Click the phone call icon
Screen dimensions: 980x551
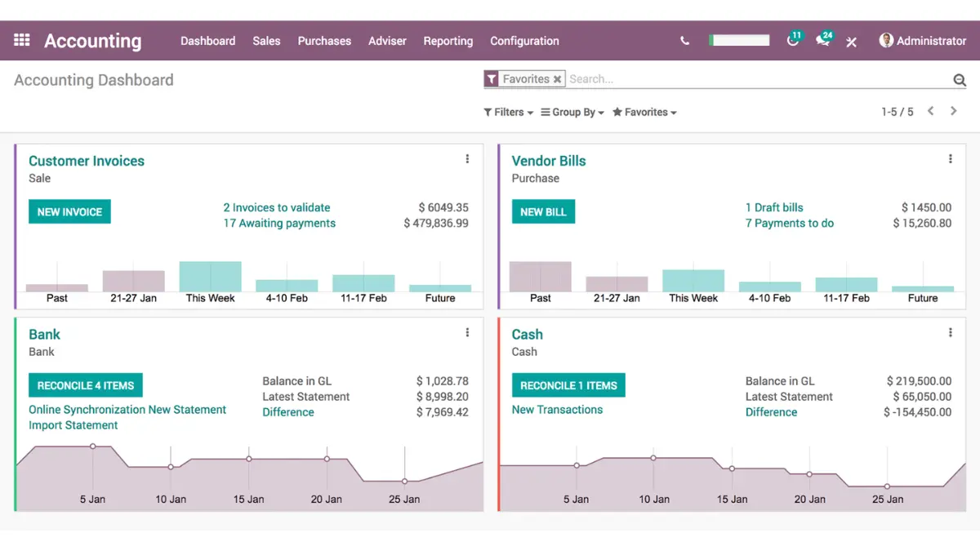click(x=684, y=41)
